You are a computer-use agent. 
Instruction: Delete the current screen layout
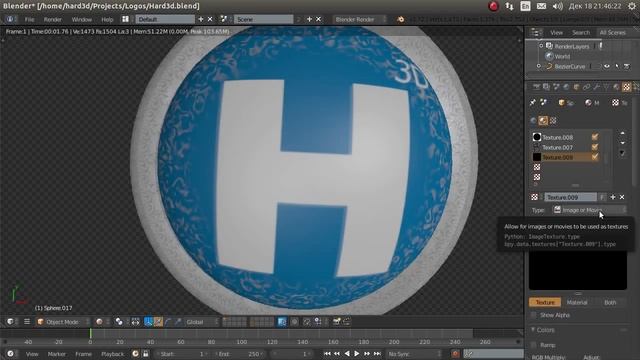pyautogui.click(x=210, y=19)
